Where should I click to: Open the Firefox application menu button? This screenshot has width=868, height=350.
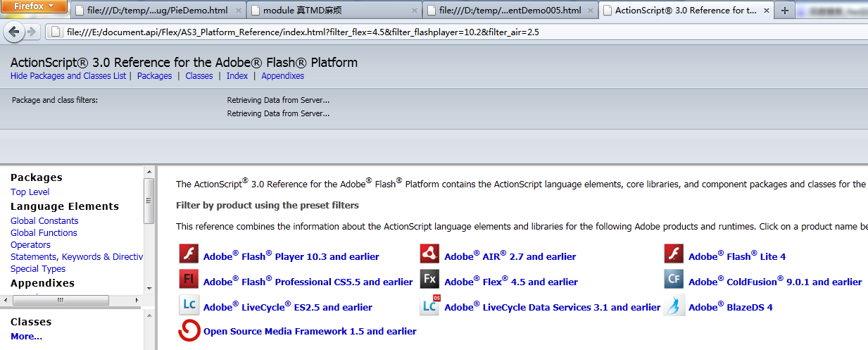(x=34, y=6)
